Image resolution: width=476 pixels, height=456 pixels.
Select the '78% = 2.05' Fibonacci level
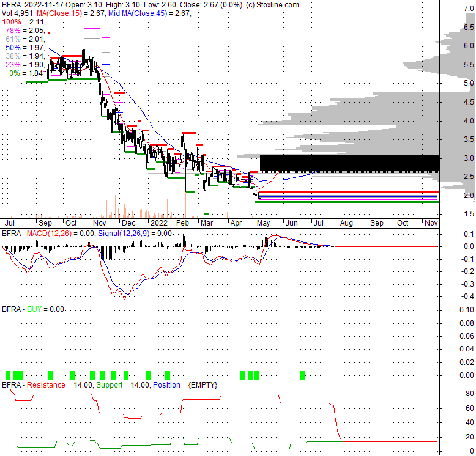click(25, 31)
